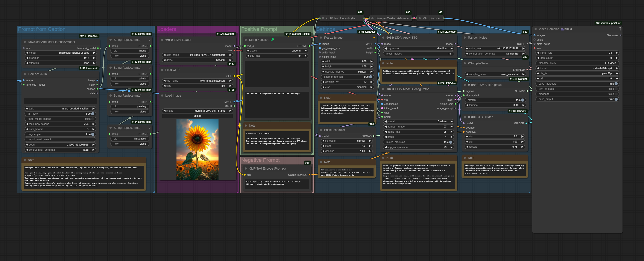644x261 pixels.
Task: Open the format dropdown showing video/h264-mp4
Action: pos(577,68)
